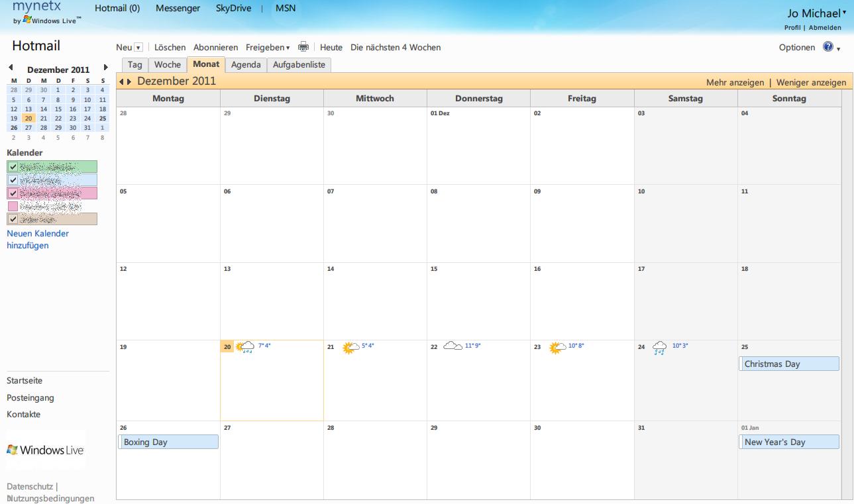Open the Jo Michael account dropdown
The height and width of the screenshot is (504, 854).
[x=845, y=12]
